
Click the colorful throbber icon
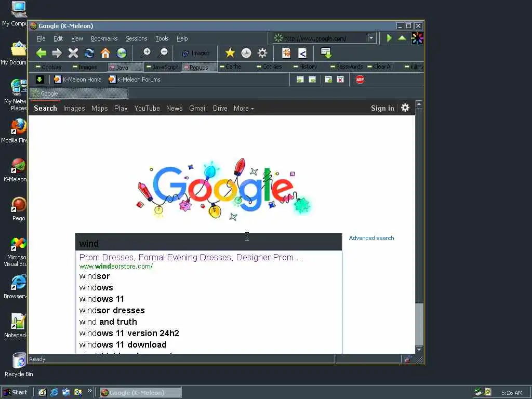[417, 38]
